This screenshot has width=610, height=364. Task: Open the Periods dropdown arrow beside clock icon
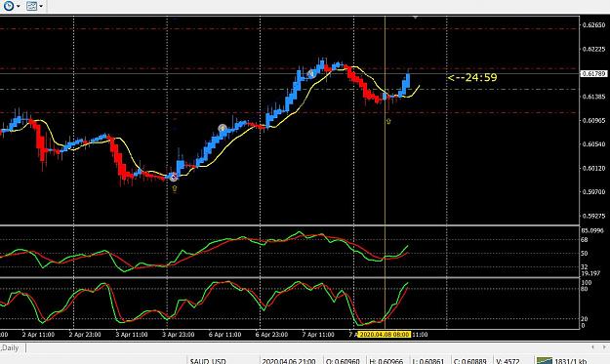click(x=18, y=6)
